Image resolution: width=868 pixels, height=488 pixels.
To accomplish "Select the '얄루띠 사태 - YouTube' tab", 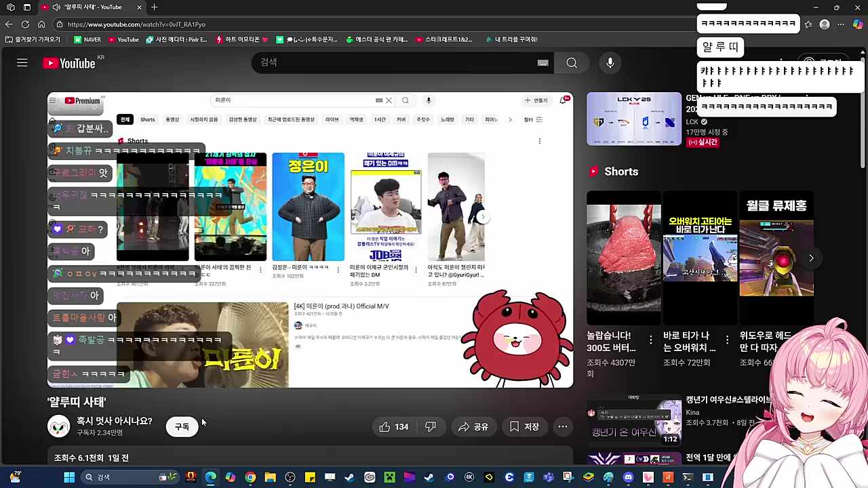I will [x=91, y=7].
